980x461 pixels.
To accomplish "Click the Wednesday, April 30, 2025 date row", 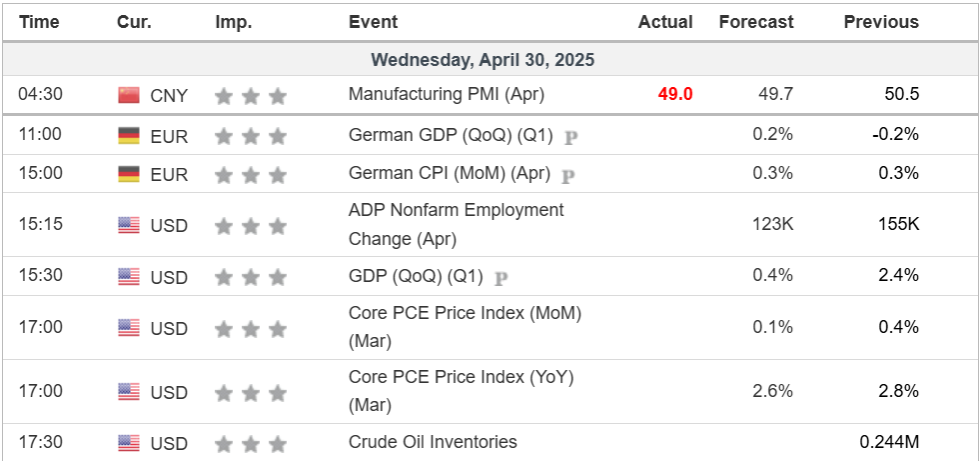I will [x=483, y=60].
